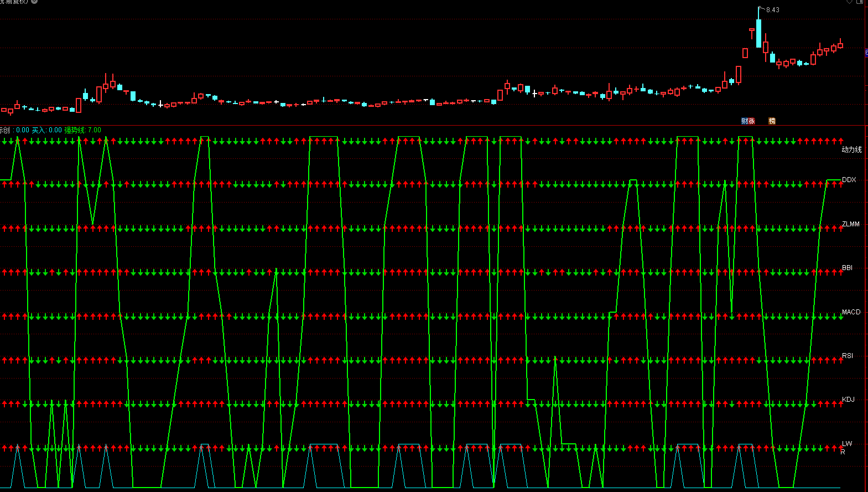Click the BBI indicator label
This screenshot has height=492, width=868.
[x=847, y=268]
